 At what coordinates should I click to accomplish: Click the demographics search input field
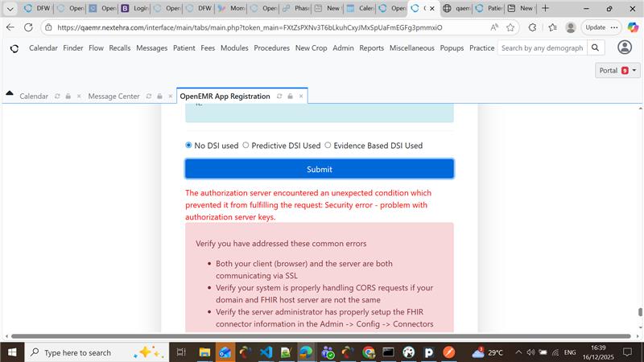click(541, 48)
